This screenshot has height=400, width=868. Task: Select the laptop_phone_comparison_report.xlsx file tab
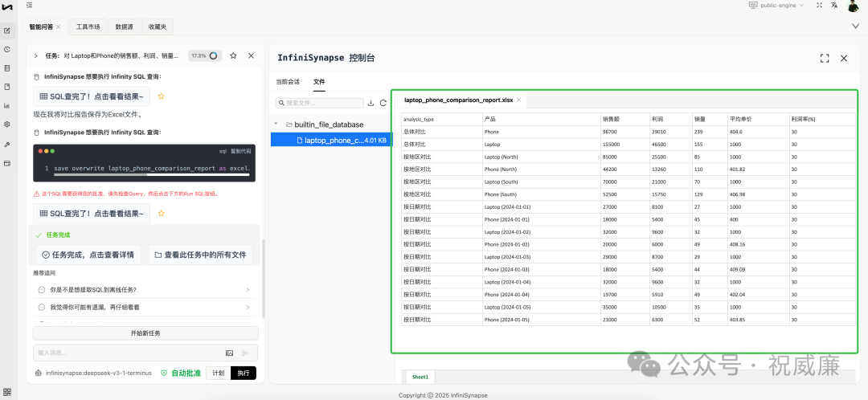tap(459, 100)
